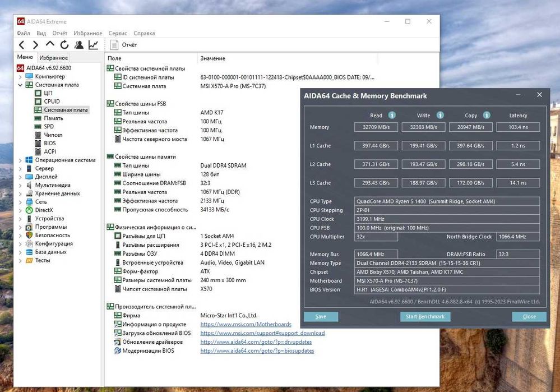Open the graph chart icon in toolbar

click(x=93, y=45)
